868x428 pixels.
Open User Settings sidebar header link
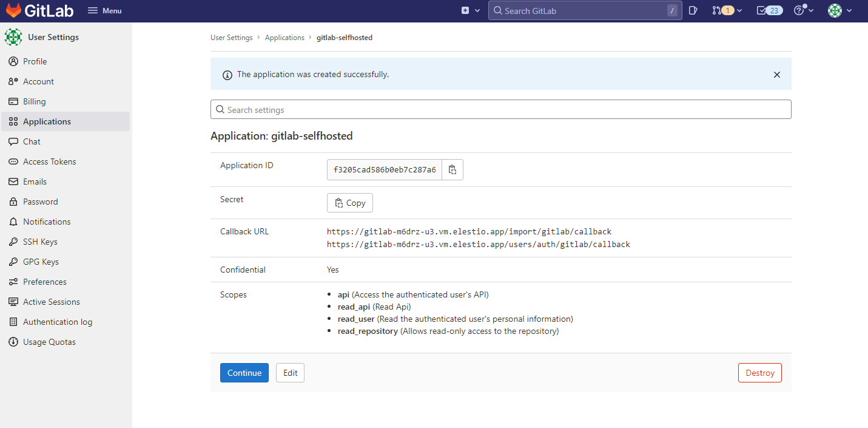[53, 37]
